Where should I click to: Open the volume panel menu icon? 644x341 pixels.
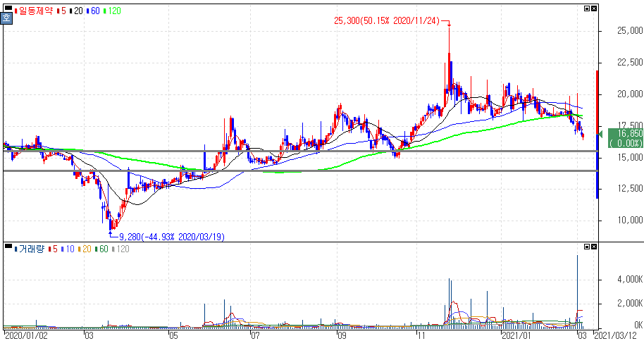pos(8,246)
